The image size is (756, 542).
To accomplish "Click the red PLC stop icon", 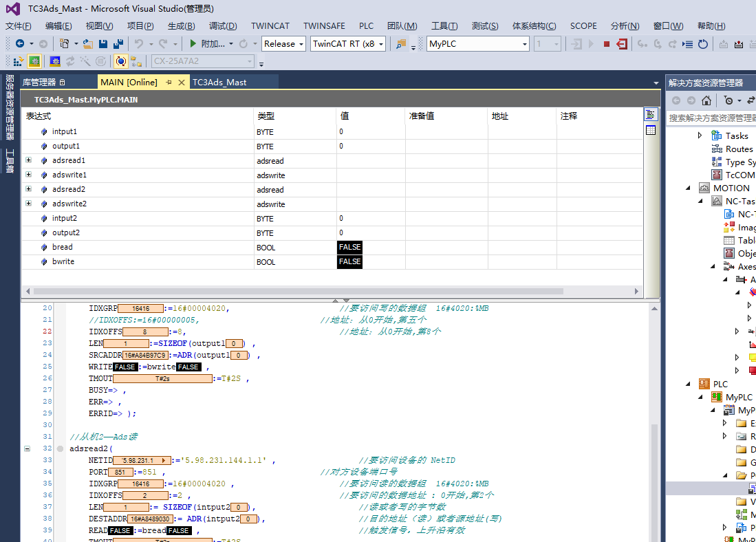I will 607,44.
